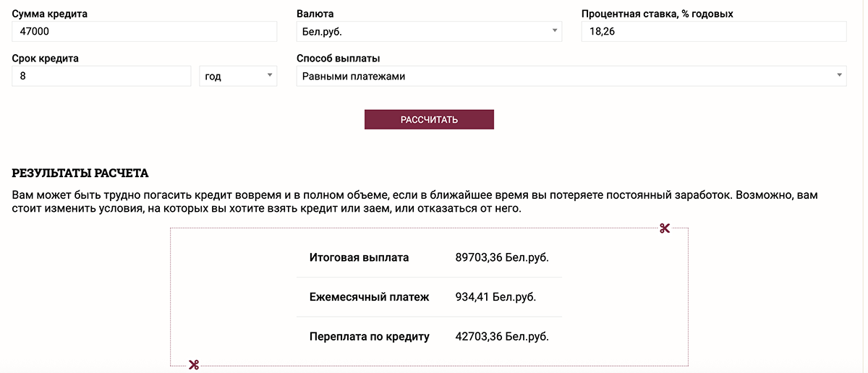The image size is (868, 373).
Task: Click the scissors icon at top-right of results box
Action: [665, 228]
